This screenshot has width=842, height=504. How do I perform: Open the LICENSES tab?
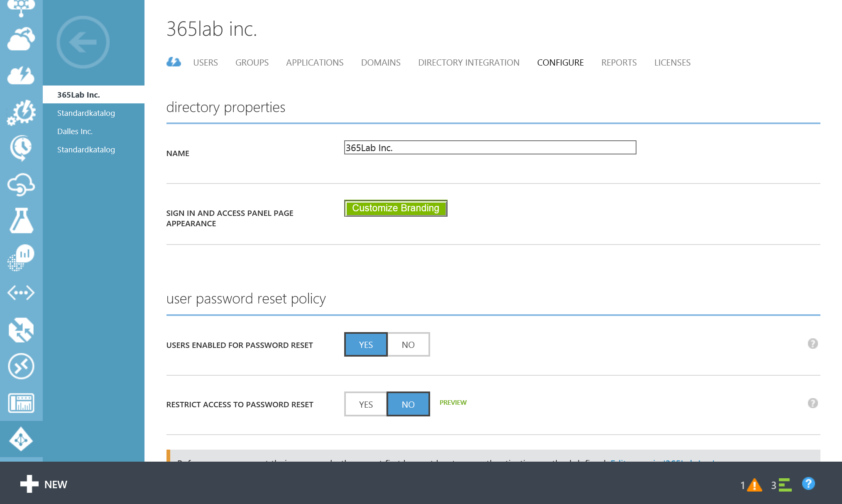[672, 63]
